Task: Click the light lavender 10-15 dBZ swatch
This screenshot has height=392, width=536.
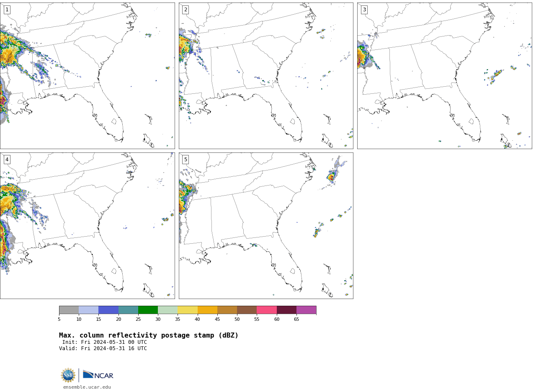Action: click(88, 310)
